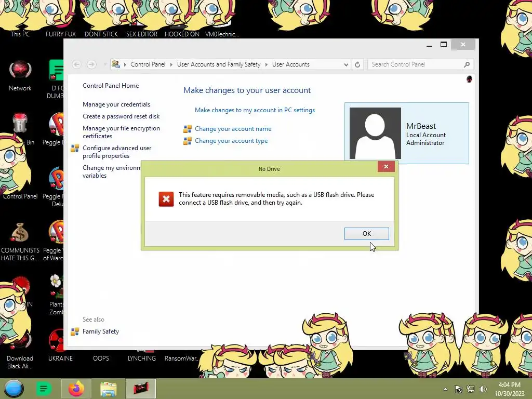Launch Firefox from the taskbar
The width and height of the screenshot is (532, 399).
76,389
